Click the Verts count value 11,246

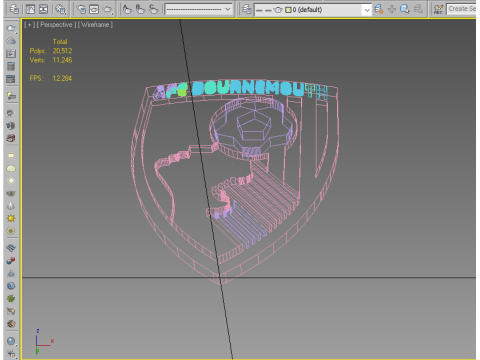[x=62, y=60]
